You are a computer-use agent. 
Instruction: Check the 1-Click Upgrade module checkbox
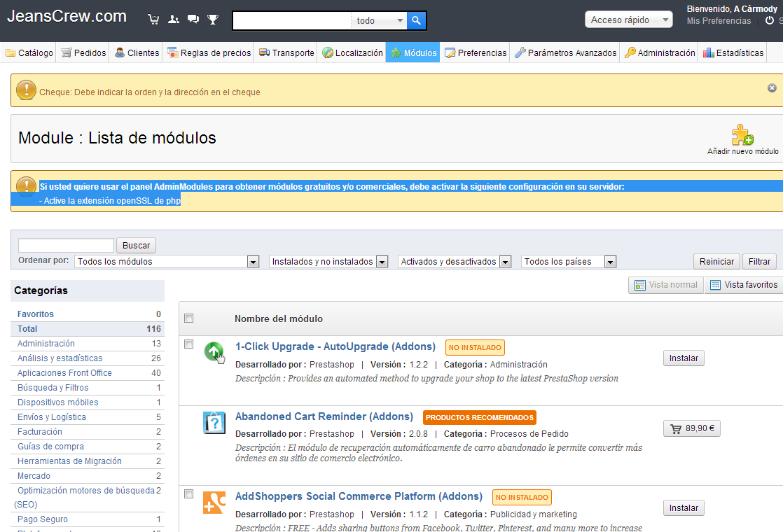point(188,344)
